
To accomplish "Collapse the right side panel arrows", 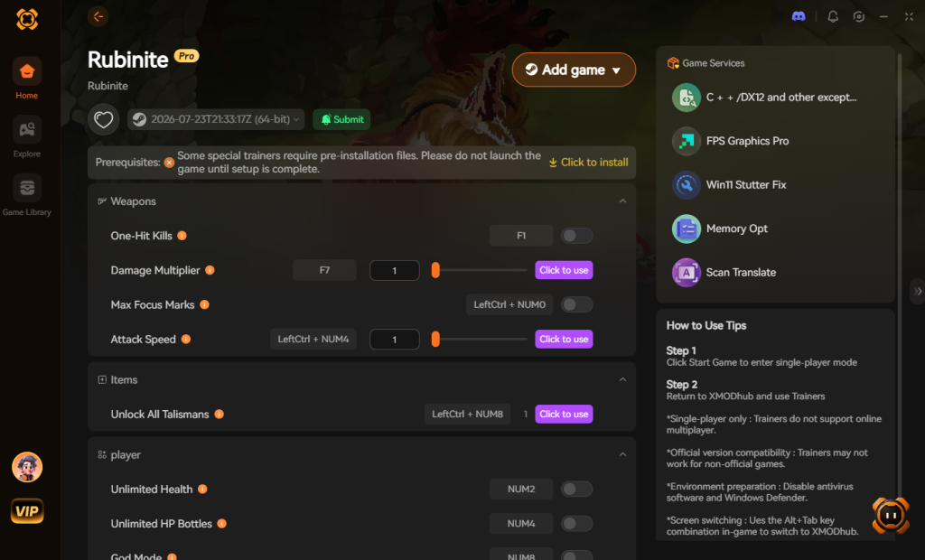I will [918, 291].
